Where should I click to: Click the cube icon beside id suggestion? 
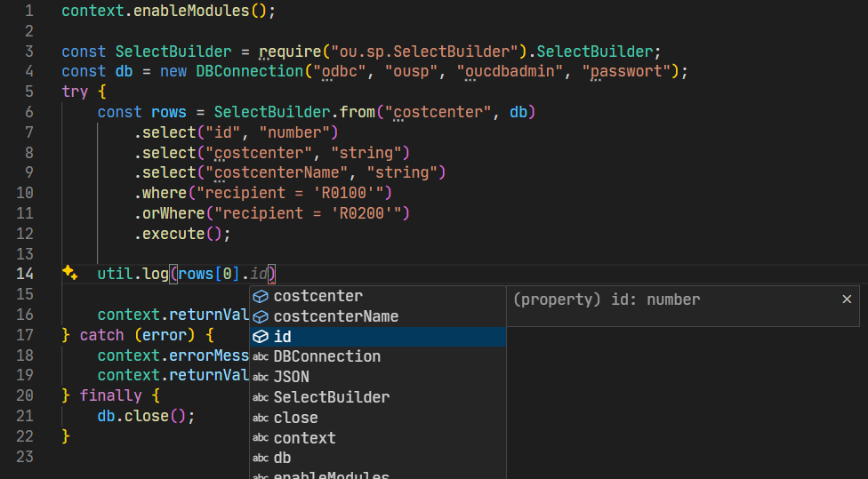pos(261,336)
